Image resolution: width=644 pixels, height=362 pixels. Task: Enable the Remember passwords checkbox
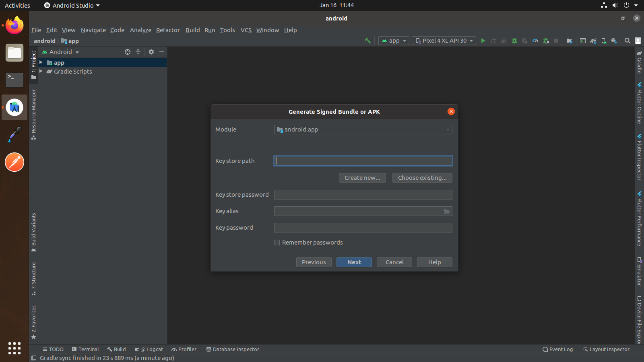[277, 243]
